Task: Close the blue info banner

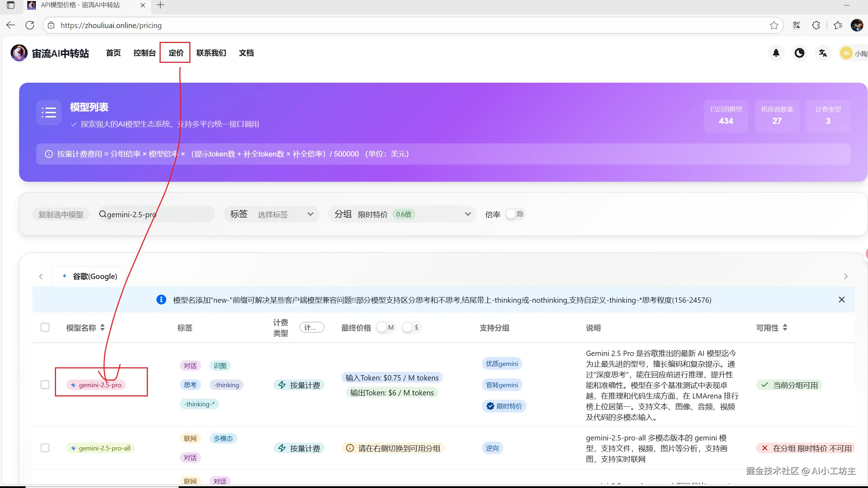Action: [x=841, y=300]
